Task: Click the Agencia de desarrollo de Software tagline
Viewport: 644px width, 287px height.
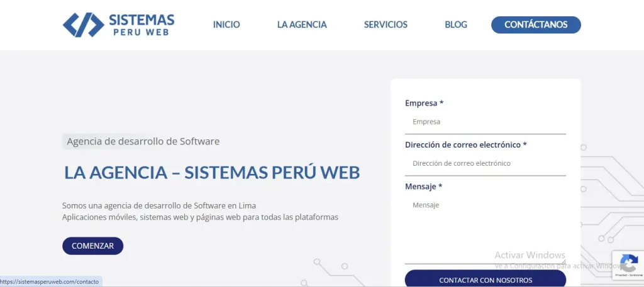Action: click(143, 141)
